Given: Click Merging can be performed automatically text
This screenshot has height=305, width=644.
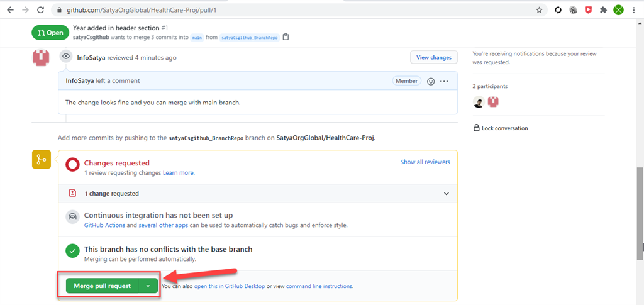Looking at the screenshot, I should pyautogui.click(x=140, y=259).
